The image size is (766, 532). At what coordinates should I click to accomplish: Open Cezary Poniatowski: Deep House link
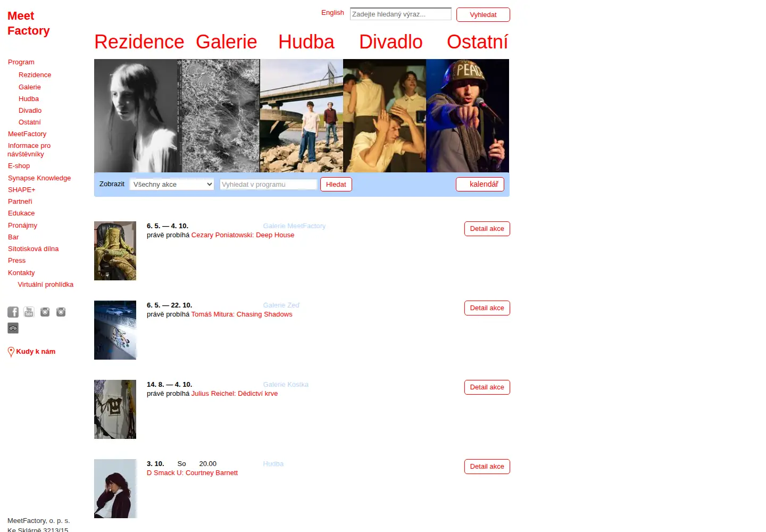tap(243, 235)
